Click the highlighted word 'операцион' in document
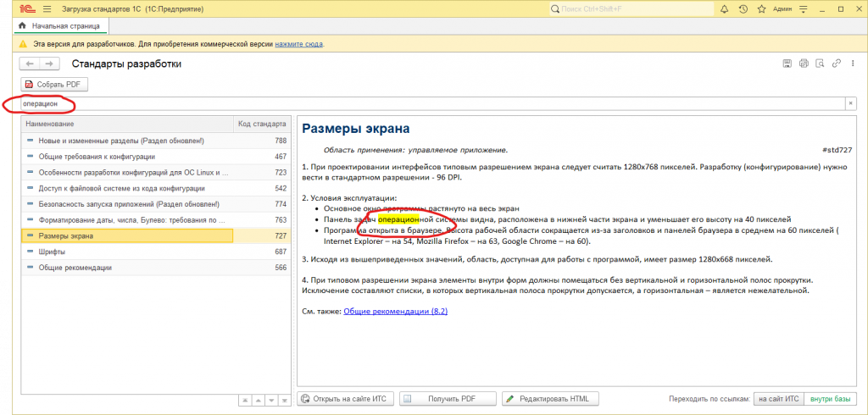Image resolution: width=868 pixels, height=415 pixels. 398,219
